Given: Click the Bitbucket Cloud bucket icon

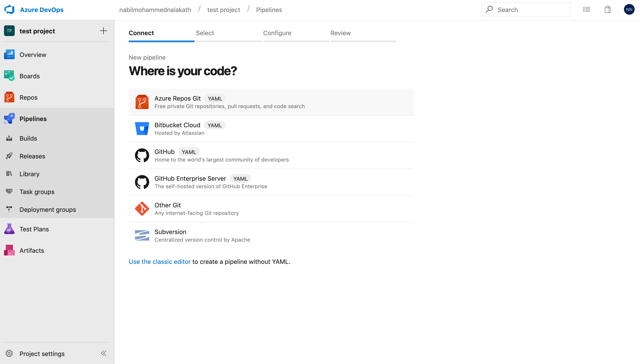Looking at the screenshot, I should click(142, 129).
